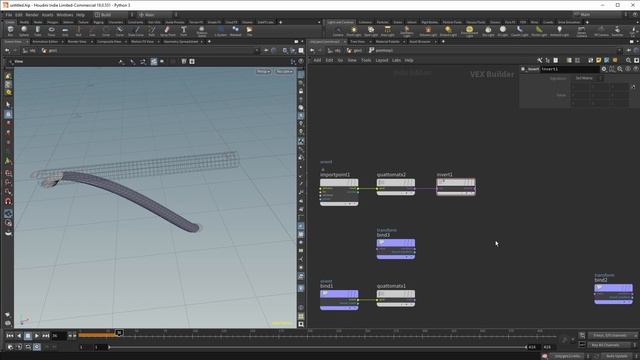The image size is (640, 360).
Task: Open the wrench tools icon in network toolbar
Action: (x=540, y=60)
